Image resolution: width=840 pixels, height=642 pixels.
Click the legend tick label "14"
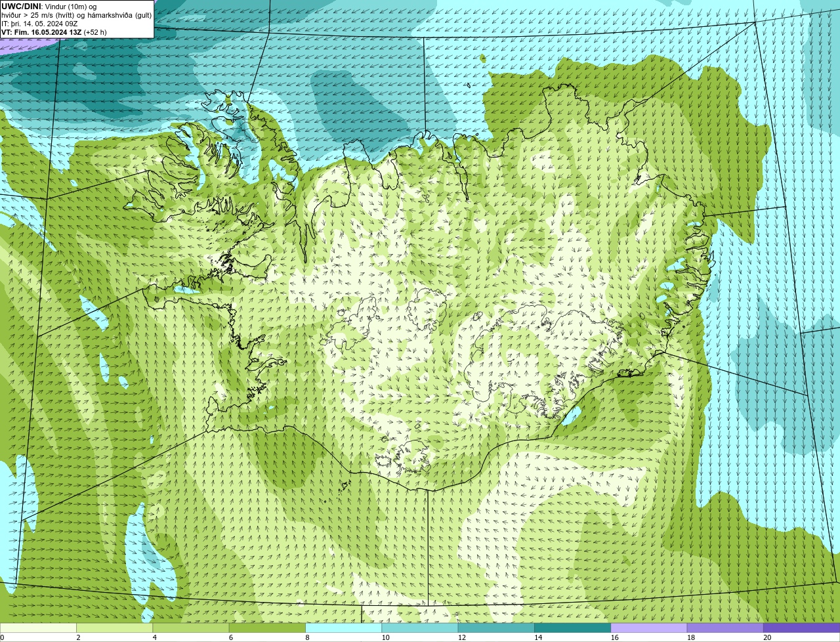tap(538, 637)
